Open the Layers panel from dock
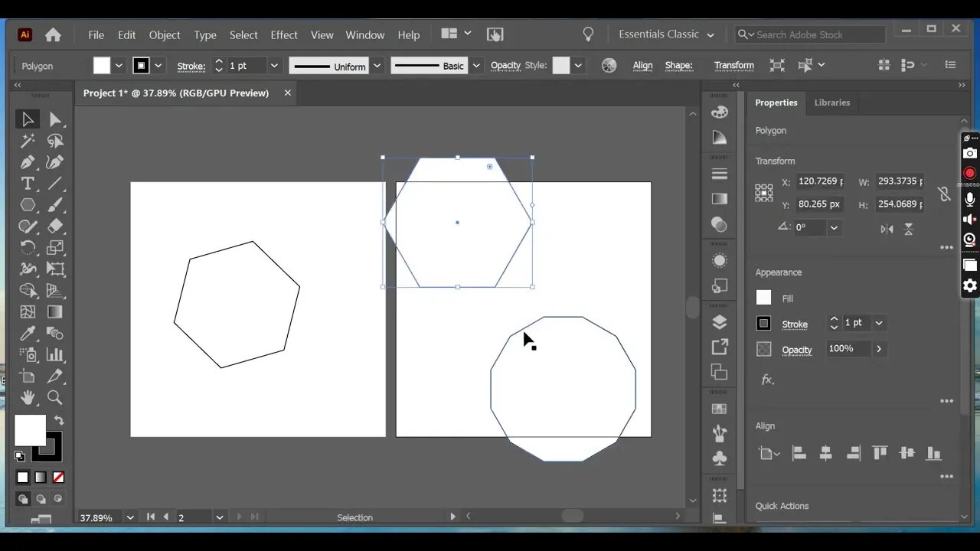Viewport: 980px width, 551px height. (720, 321)
